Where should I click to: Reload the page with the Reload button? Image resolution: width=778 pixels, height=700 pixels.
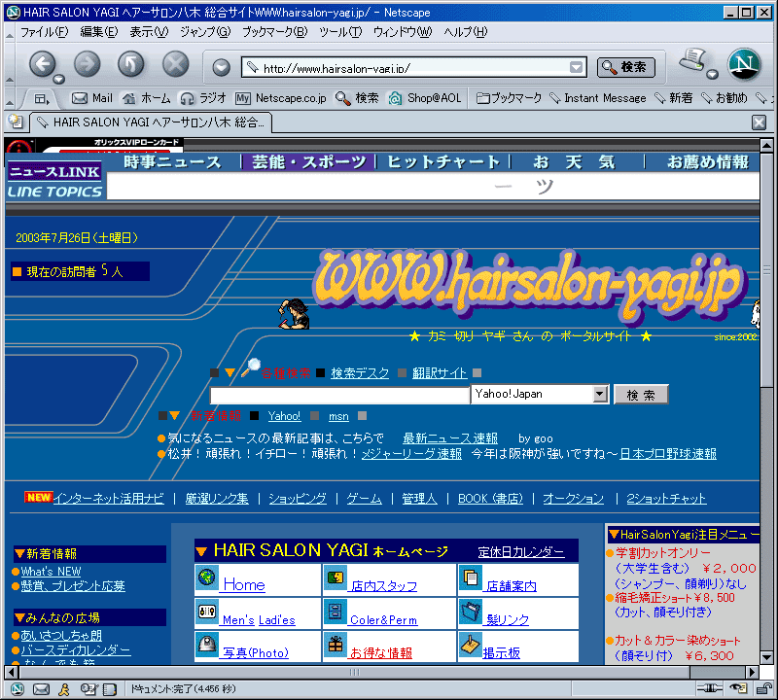click(131, 64)
